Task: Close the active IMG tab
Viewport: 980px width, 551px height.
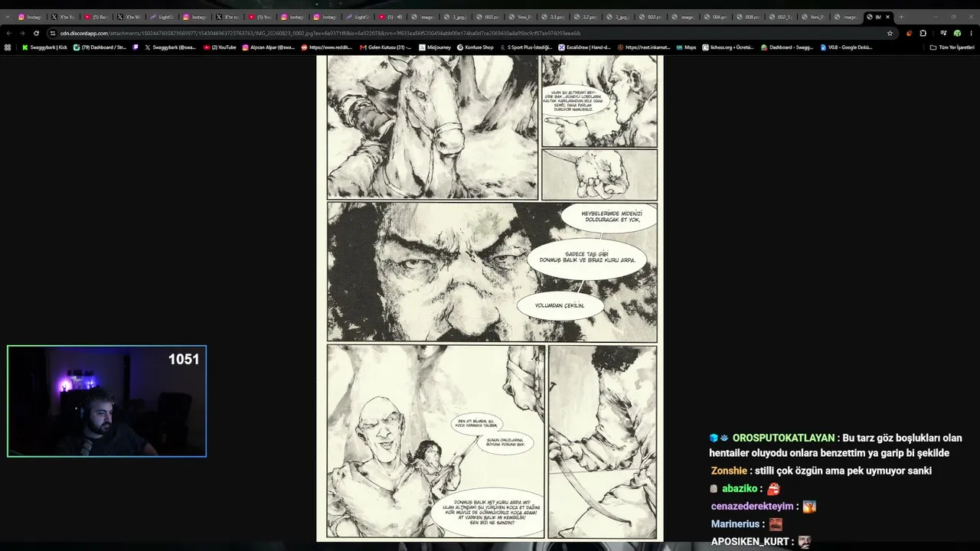Action: pos(887,17)
